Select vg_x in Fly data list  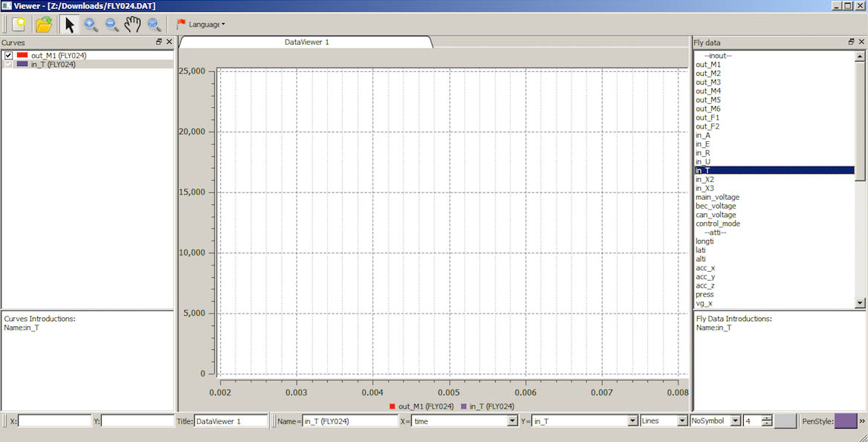pyautogui.click(x=774, y=303)
